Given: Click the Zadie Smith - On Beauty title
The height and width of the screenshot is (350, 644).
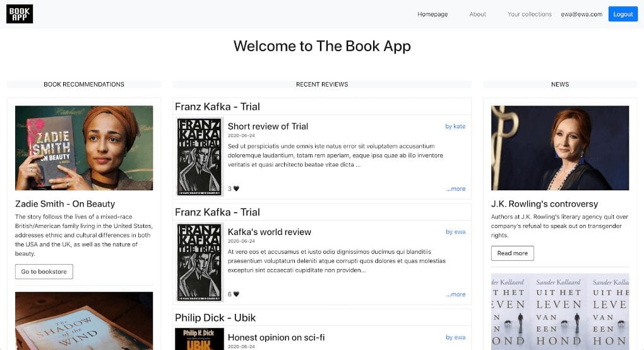Looking at the screenshot, I should [65, 204].
